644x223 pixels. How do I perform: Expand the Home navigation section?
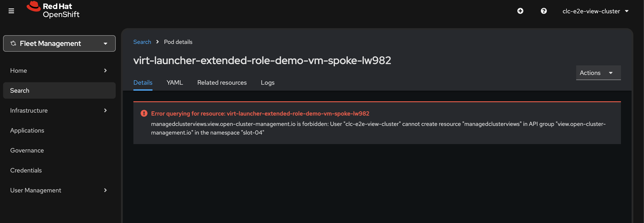59,70
